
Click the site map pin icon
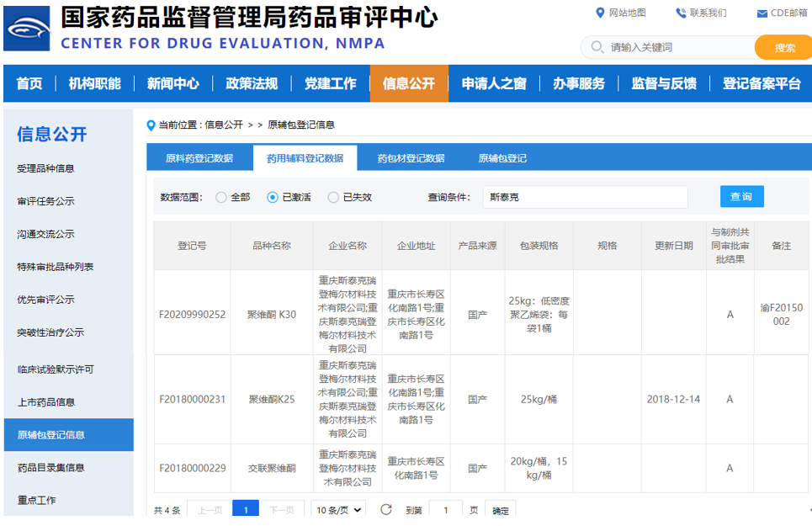[600, 13]
